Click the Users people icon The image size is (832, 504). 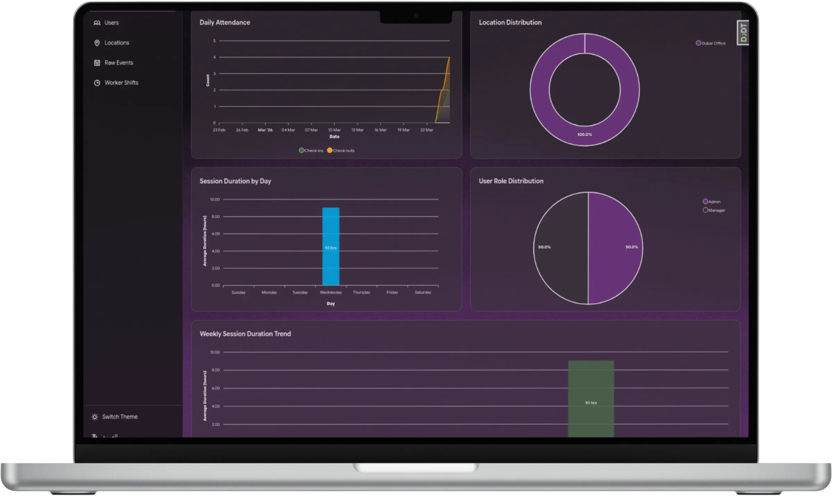tap(97, 23)
